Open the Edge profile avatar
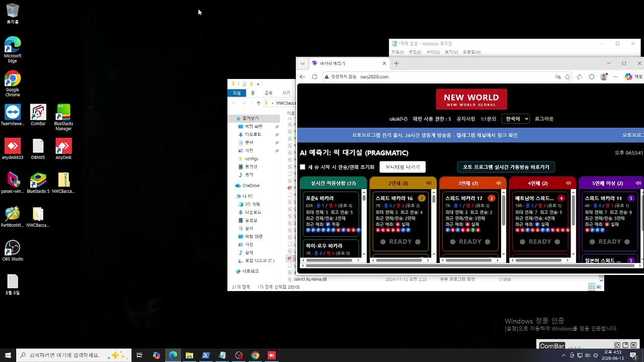 tap(604, 77)
